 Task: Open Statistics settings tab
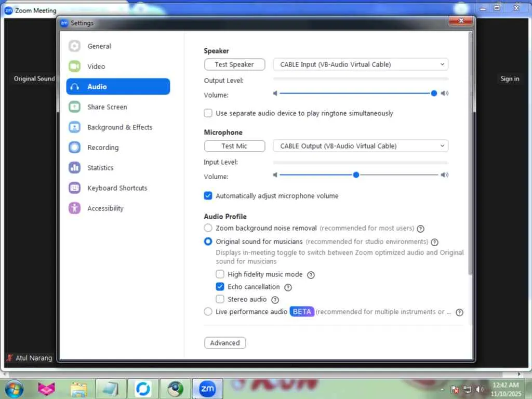pos(118,168)
